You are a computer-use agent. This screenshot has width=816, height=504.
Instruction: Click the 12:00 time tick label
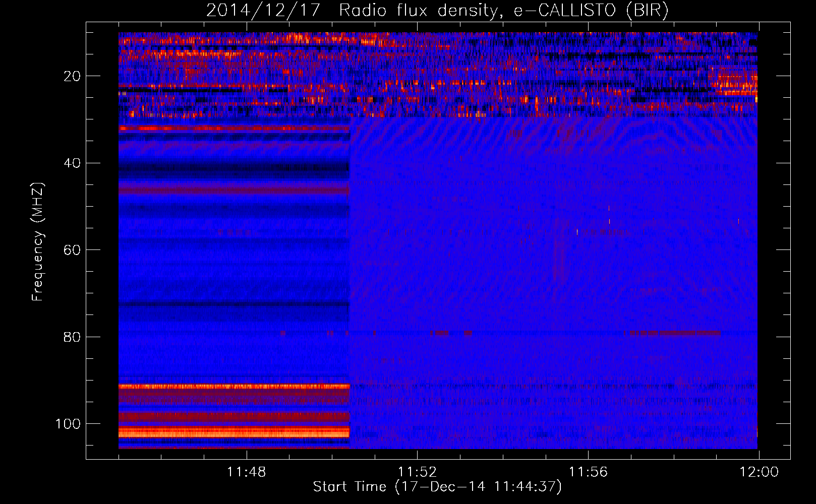759,472
